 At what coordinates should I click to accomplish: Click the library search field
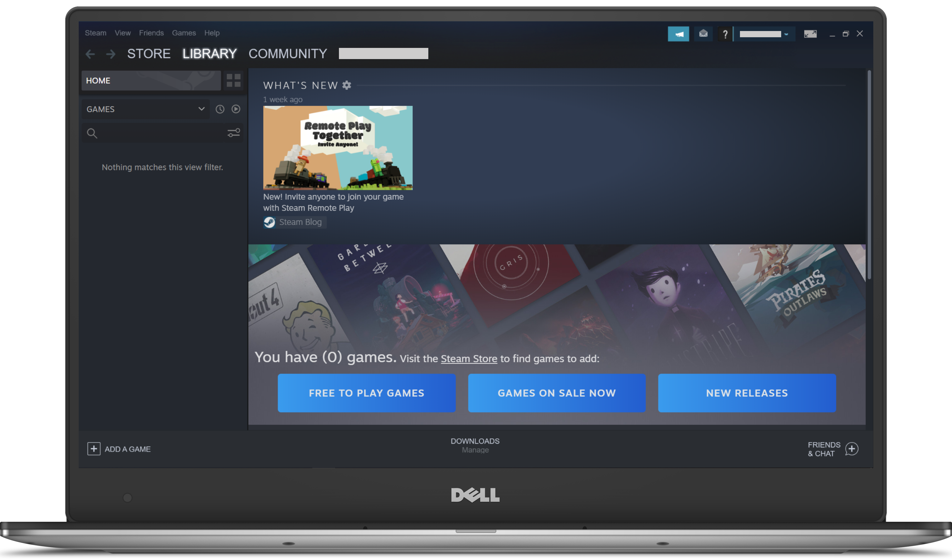coord(151,133)
